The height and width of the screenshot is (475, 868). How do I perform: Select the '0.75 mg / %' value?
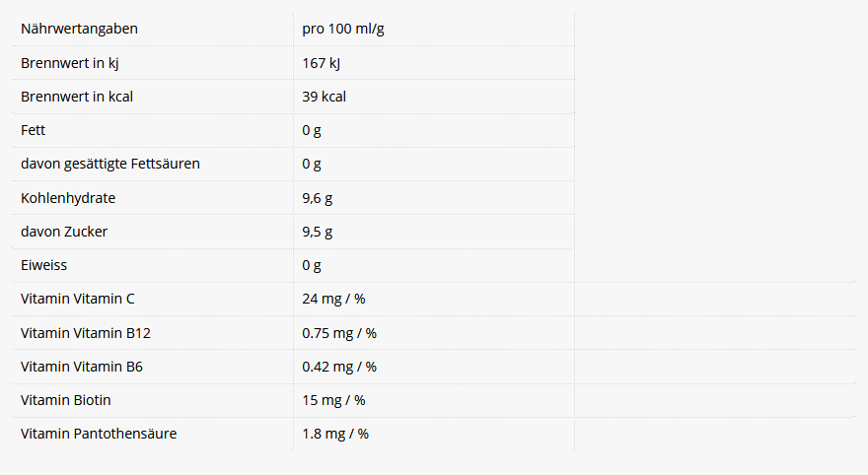pyautogui.click(x=339, y=333)
